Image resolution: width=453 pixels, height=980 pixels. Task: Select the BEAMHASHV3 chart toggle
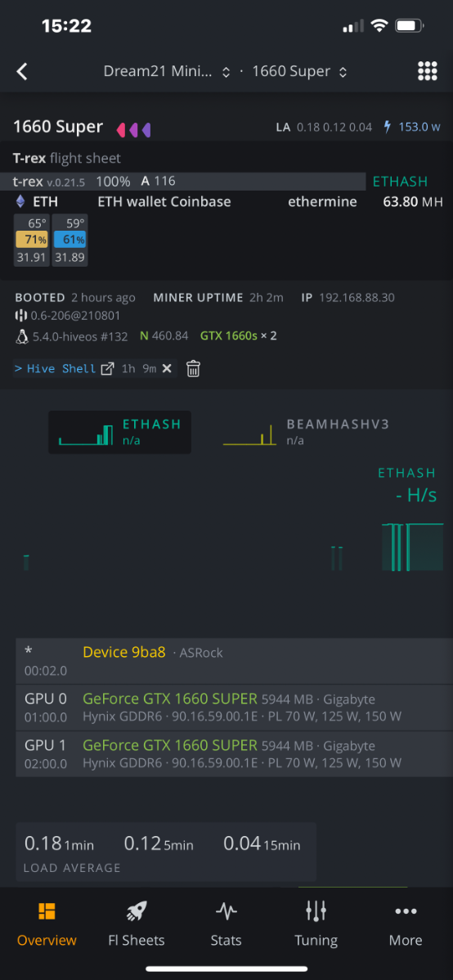tap(306, 432)
